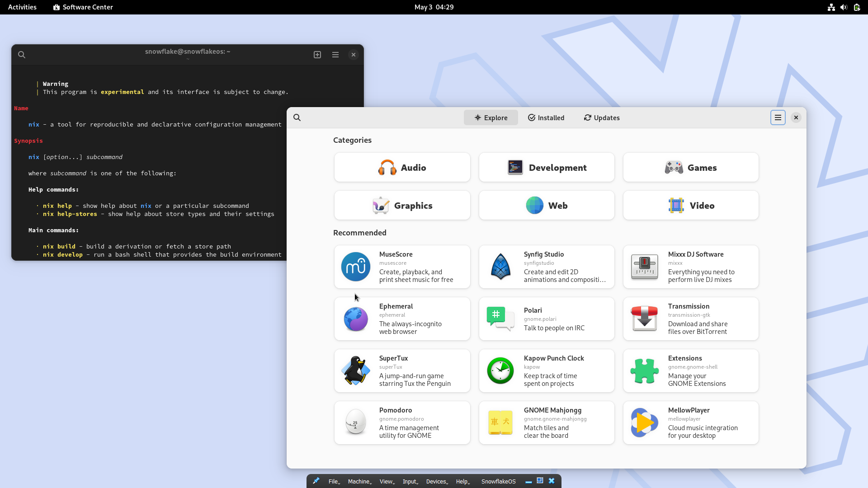Open the GNOME Mahjongg app card
Image resolution: width=868 pixels, height=488 pixels.
(547, 422)
